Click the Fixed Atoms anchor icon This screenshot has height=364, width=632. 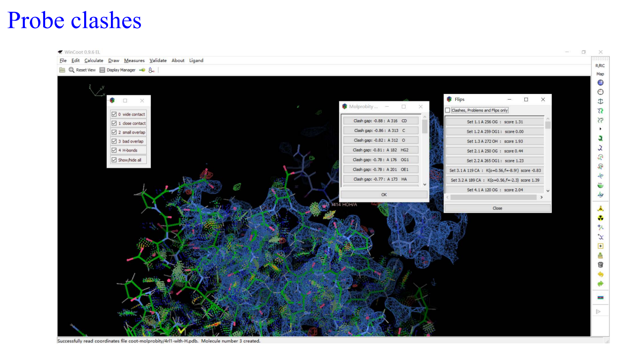[600, 101]
